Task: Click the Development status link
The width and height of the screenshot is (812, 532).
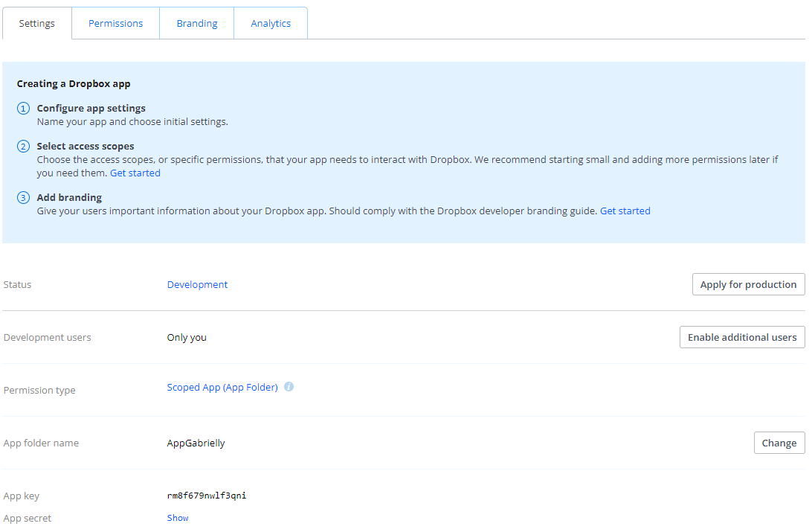Action: point(197,284)
